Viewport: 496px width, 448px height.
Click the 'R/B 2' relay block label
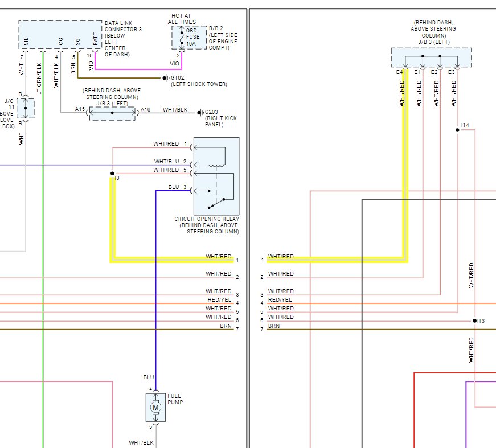216,28
